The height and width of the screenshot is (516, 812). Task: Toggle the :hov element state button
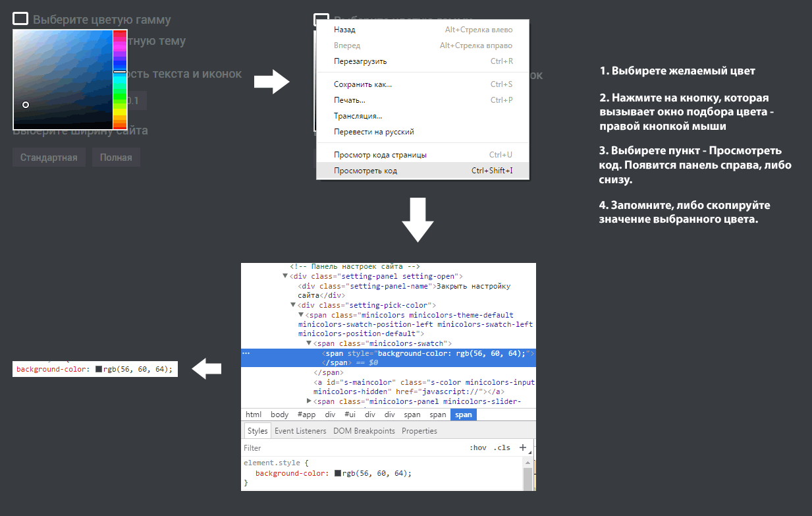(477, 447)
